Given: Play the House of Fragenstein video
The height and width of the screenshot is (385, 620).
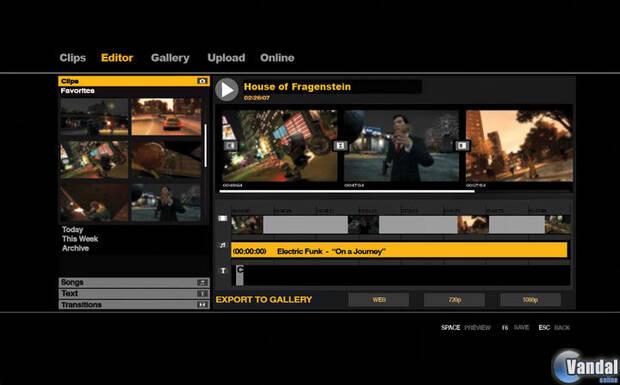Looking at the screenshot, I should coord(227,90).
